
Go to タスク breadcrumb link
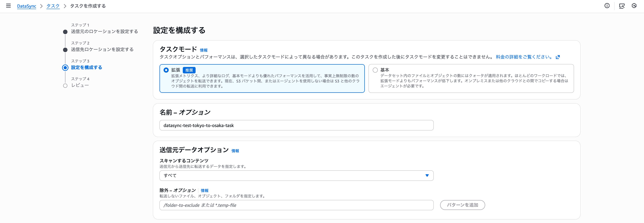(53, 6)
